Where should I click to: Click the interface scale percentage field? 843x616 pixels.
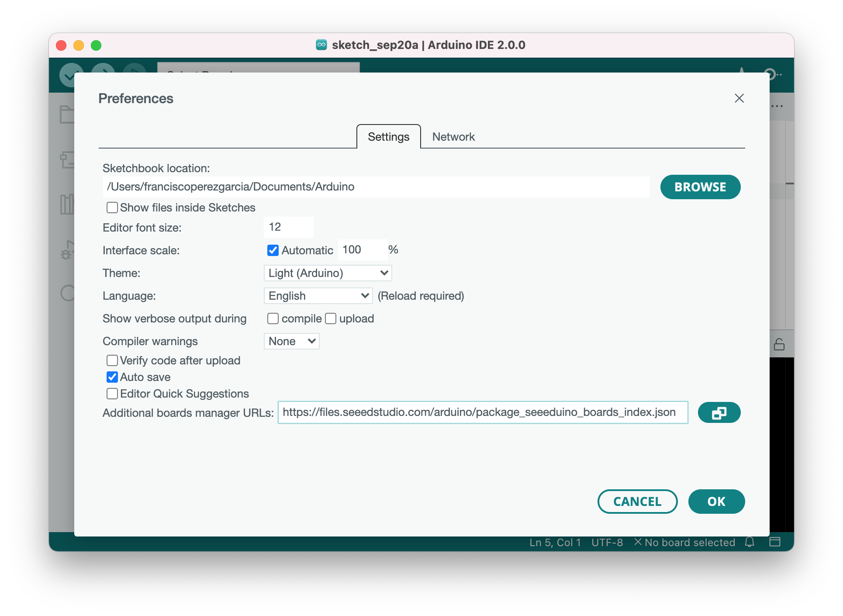coord(363,250)
